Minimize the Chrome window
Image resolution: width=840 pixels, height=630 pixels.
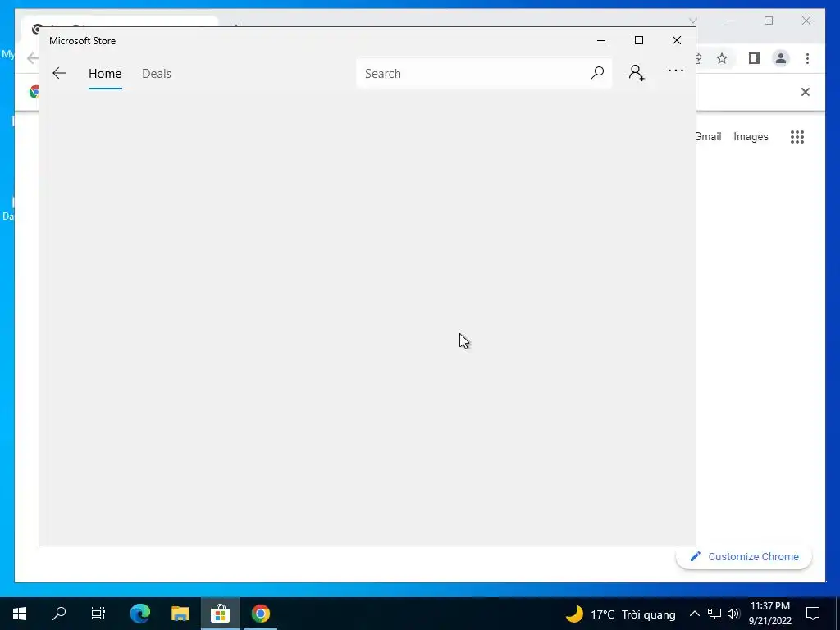tap(731, 21)
